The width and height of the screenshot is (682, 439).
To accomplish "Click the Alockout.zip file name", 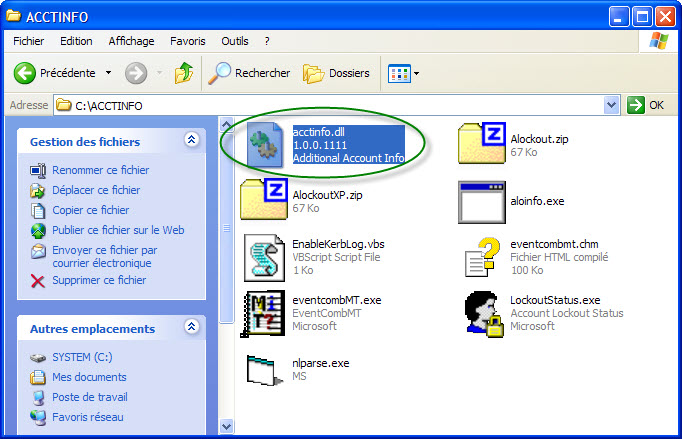I will [539, 139].
